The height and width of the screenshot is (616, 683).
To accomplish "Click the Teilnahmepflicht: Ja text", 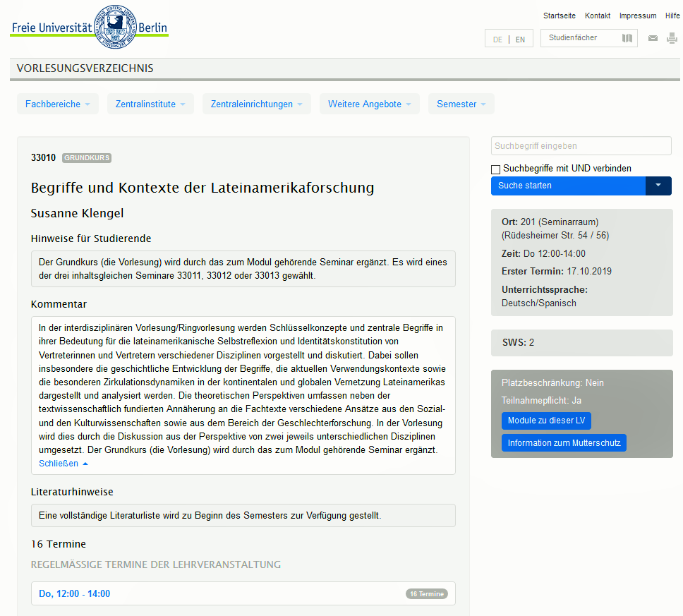I will (541, 400).
